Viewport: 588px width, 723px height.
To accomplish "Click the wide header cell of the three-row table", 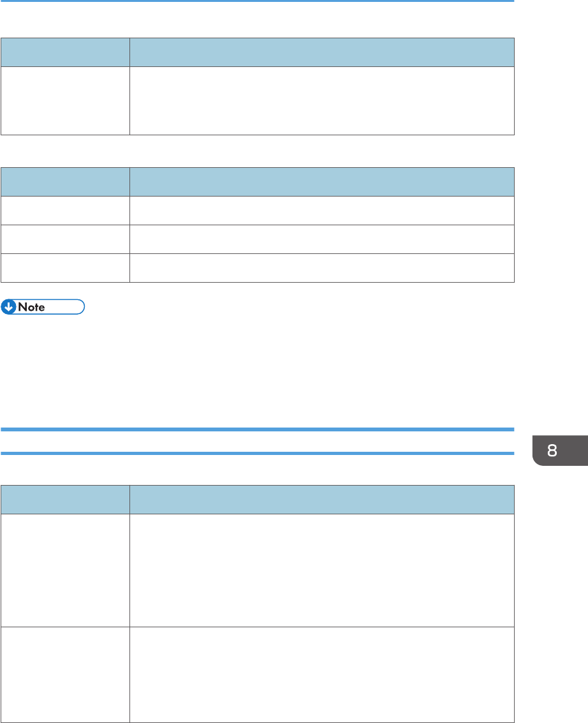I will coord(321,182).
